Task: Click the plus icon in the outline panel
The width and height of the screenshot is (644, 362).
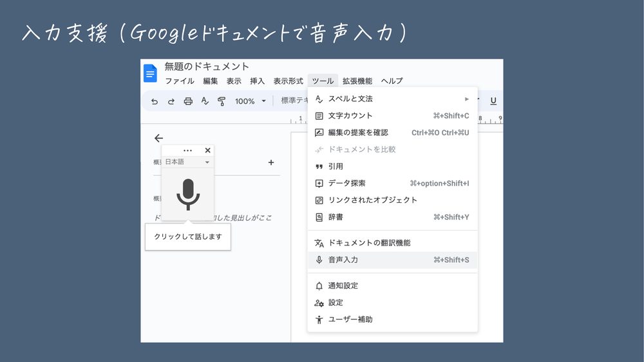Action: coord(271,162)
